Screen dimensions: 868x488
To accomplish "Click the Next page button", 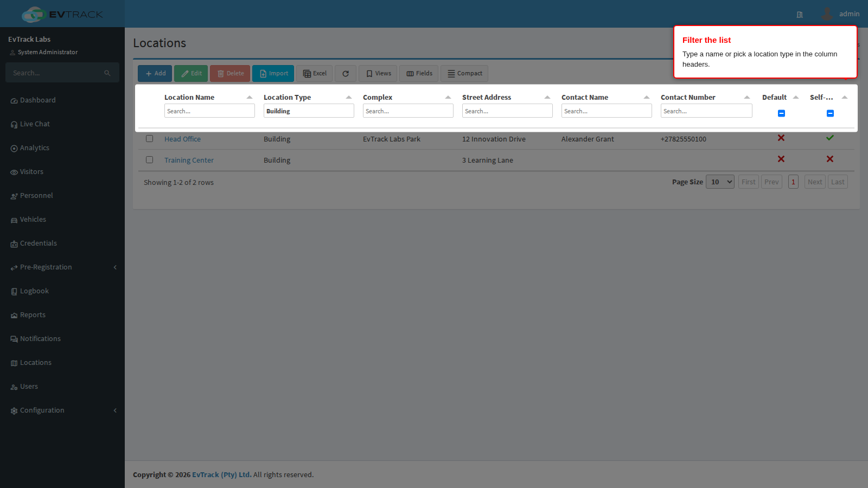I will pos(815,182).
